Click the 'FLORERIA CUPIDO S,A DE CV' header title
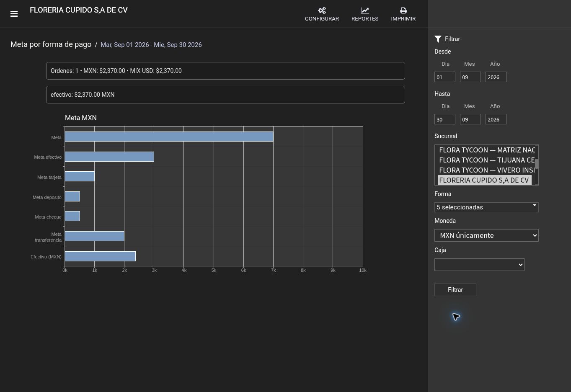 (x=79, y=10)
